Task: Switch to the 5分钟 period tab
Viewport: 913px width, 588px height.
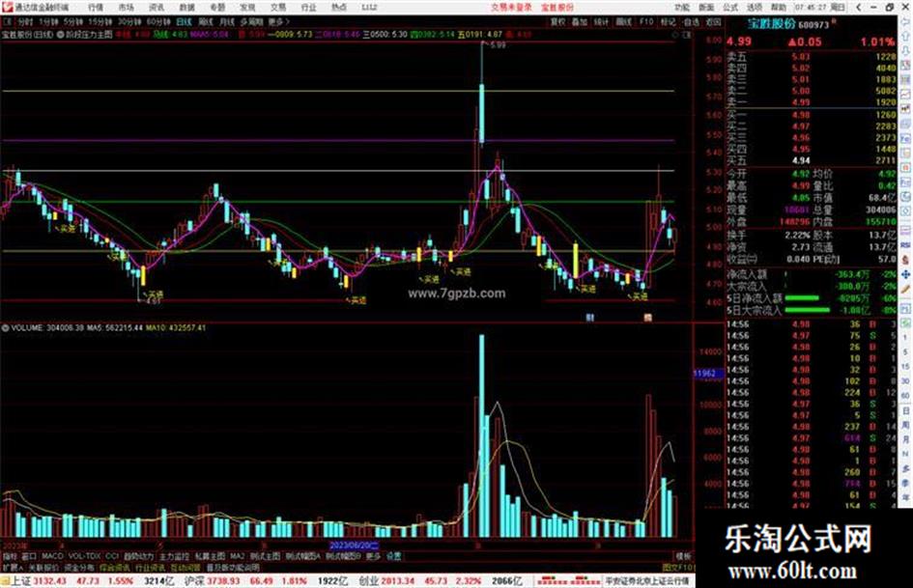Action: pos(73,21)
